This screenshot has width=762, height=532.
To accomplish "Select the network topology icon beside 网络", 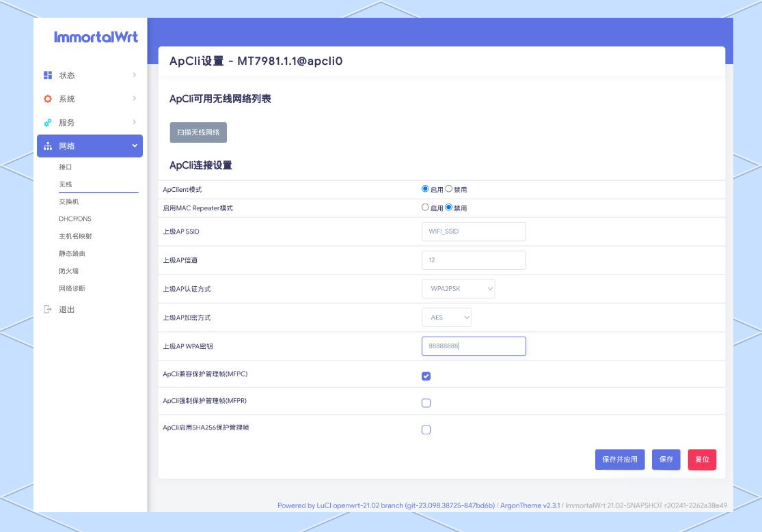I will (46, 145).
